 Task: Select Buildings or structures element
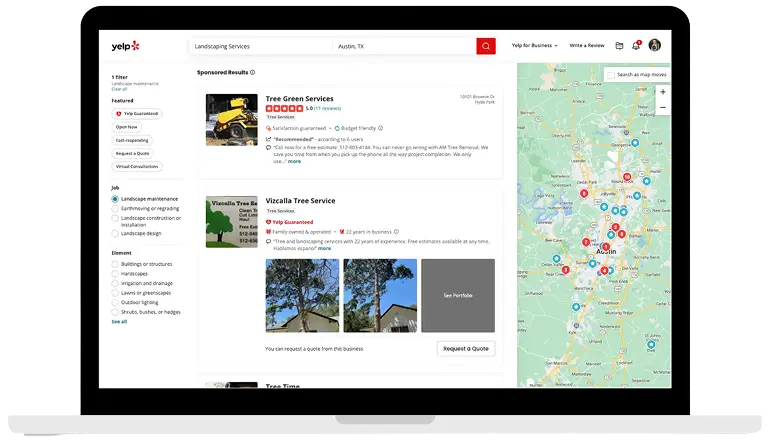coord(115,264)
